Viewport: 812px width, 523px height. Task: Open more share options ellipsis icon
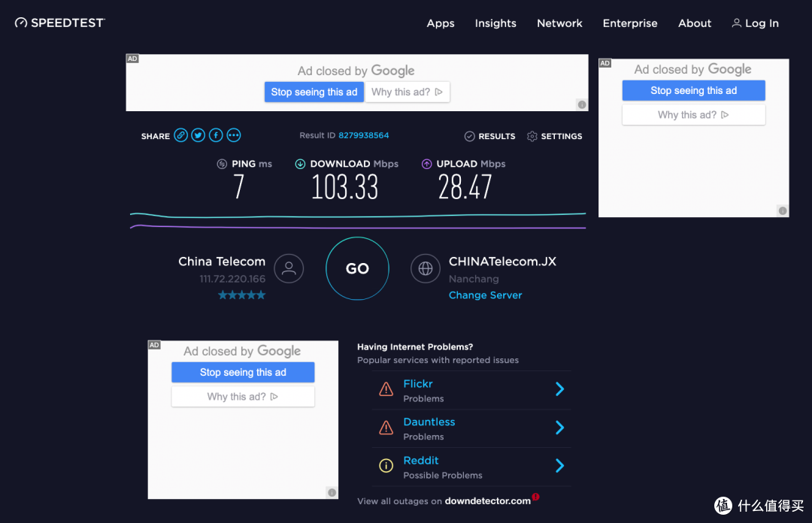234,136
